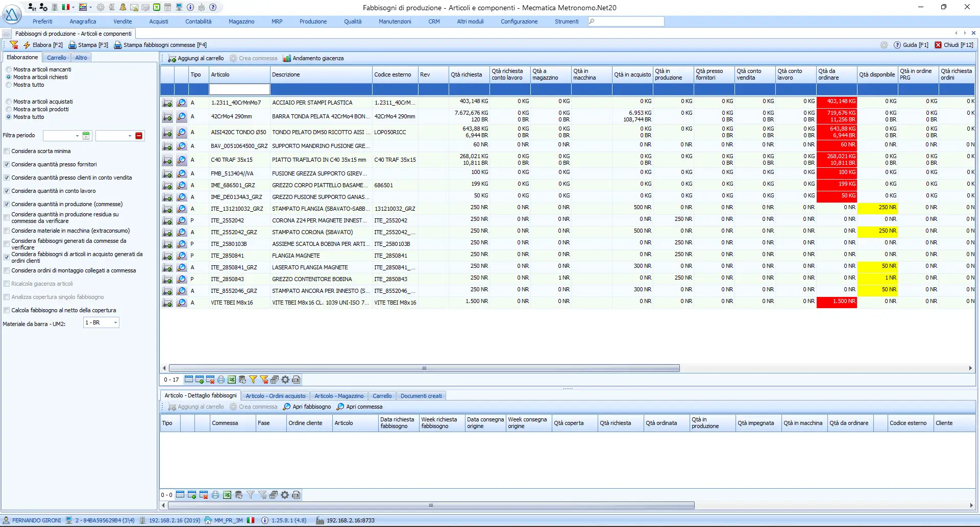Click the Guida help icon
Image resolution: width=980 pixels, height=527 pixels.
897,45
